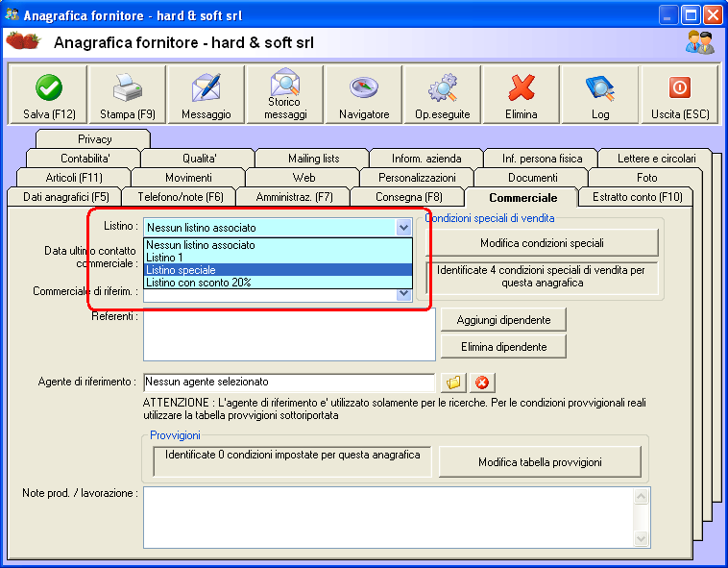Click 'Identificate 4 condizioni speciali' info box
The width and height of the screenshot is (728, 568).
pos(542,277)
